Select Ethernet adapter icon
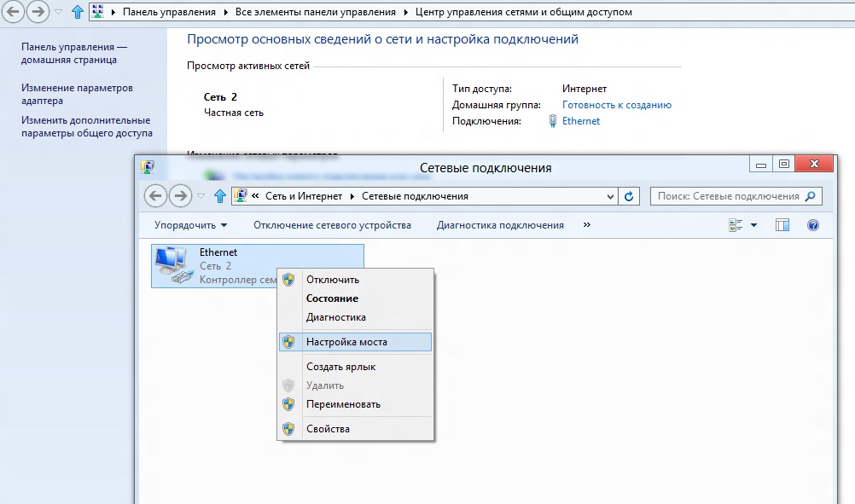 pos(174,265)
